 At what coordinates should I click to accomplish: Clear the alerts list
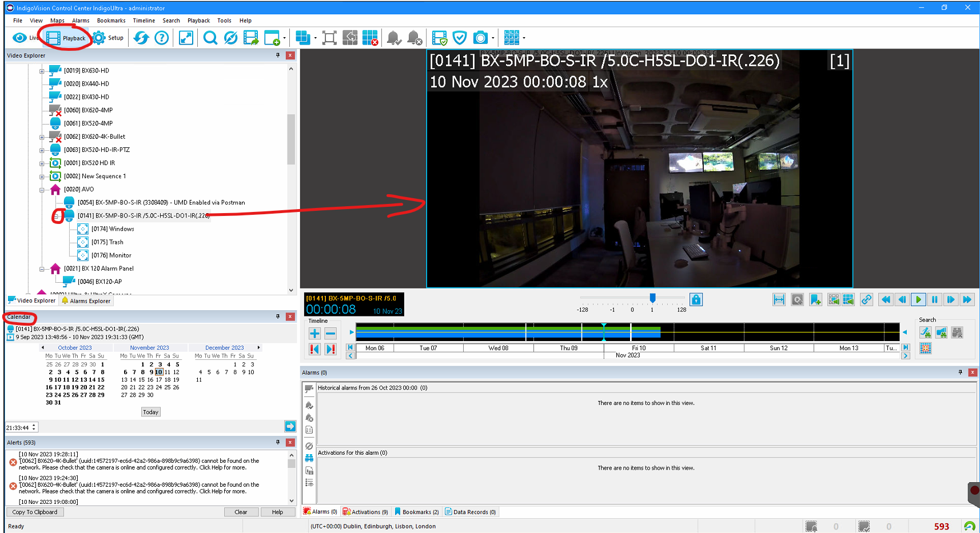(x=241, y=512)
